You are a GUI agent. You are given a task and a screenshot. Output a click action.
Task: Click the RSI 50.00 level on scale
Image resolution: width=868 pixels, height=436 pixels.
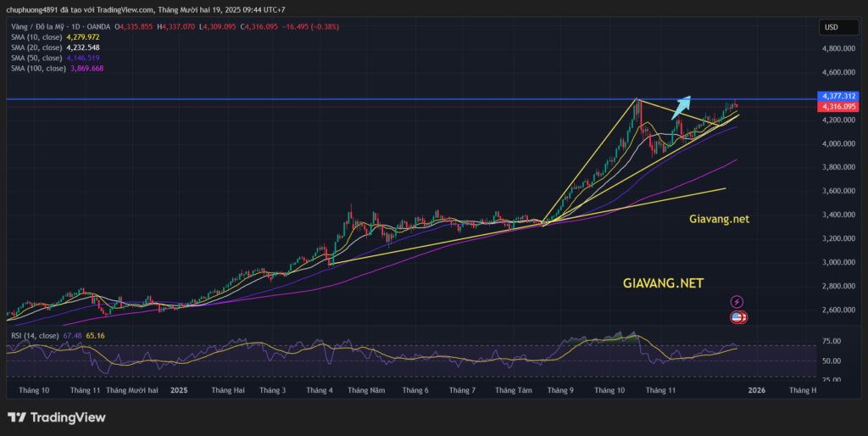[831, 361]
